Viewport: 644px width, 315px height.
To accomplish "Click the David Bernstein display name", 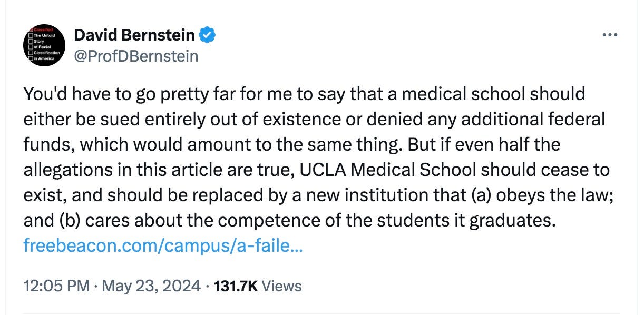I will (x=135, y=35).
